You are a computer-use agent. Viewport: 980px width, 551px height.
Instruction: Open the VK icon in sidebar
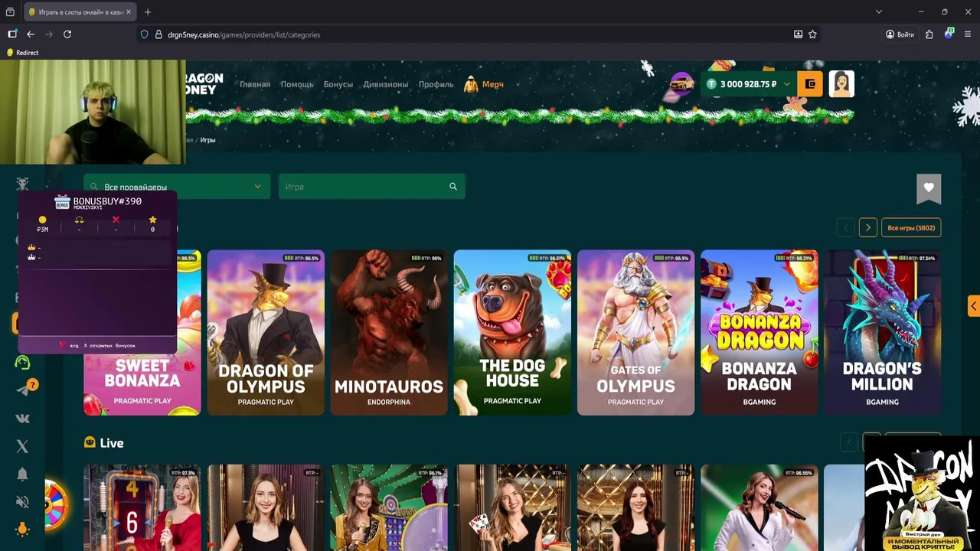click(x=22, y=419)
